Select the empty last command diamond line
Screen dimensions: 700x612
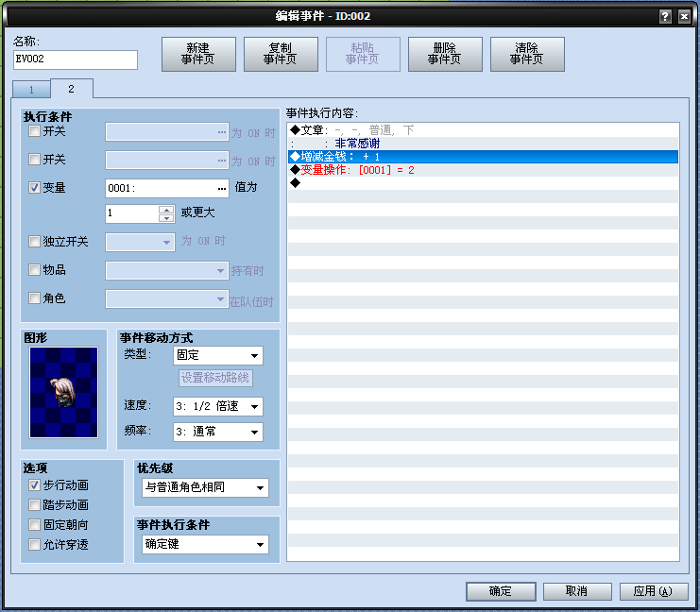[x=483, y=183]
